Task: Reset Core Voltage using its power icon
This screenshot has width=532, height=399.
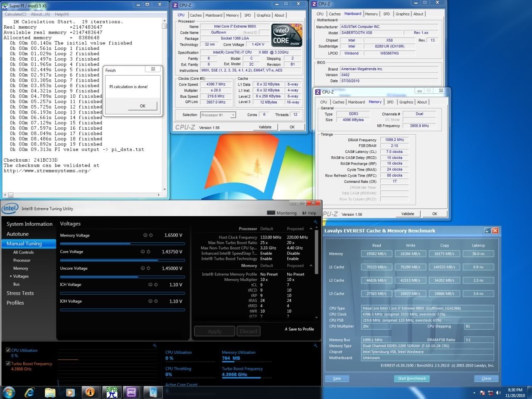Action: pos(148,251)
